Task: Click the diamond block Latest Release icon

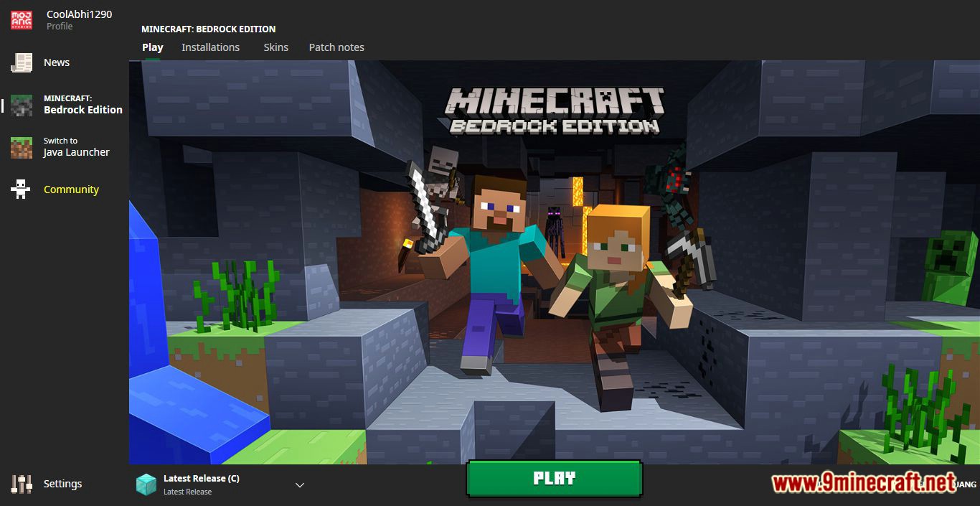Action: [146, 484]
